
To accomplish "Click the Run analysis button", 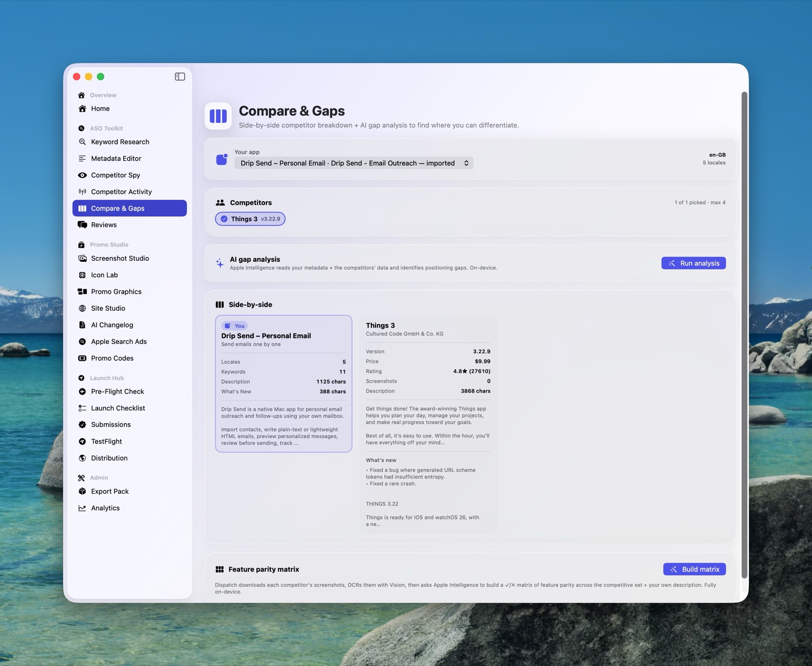I will point(693,263).
